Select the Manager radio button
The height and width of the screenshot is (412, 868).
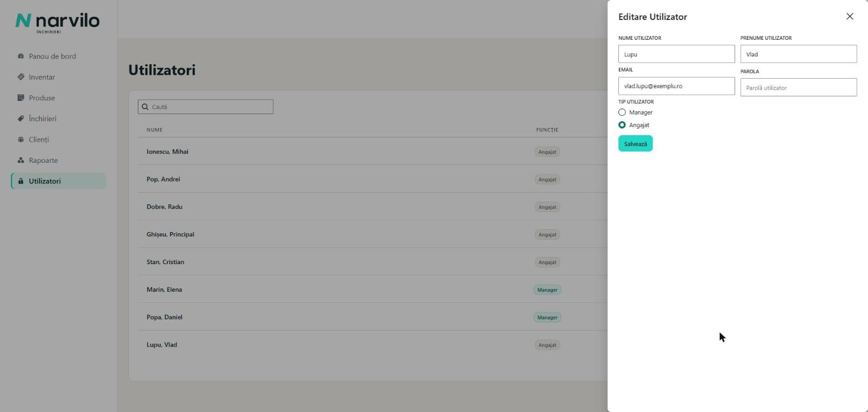pyautogui.click(x=622, y=112)
